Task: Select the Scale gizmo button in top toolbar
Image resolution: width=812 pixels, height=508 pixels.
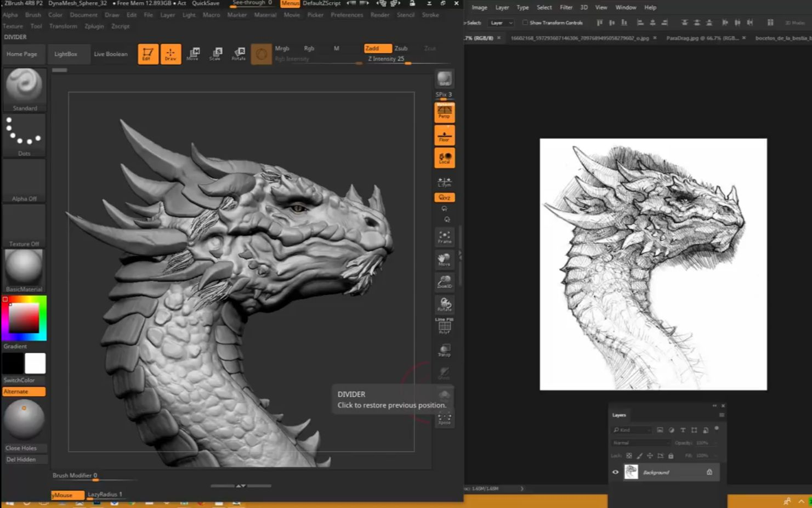Action: coord(215,54)
